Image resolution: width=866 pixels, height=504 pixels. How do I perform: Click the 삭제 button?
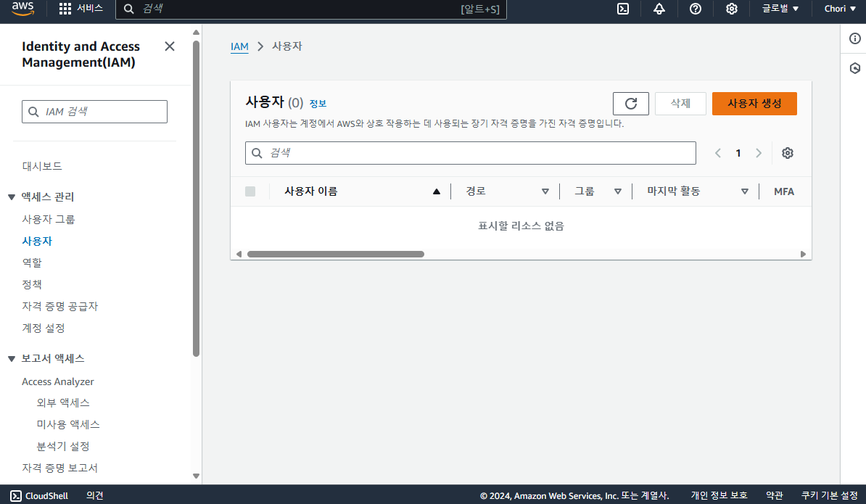click(x=680, y=104)
